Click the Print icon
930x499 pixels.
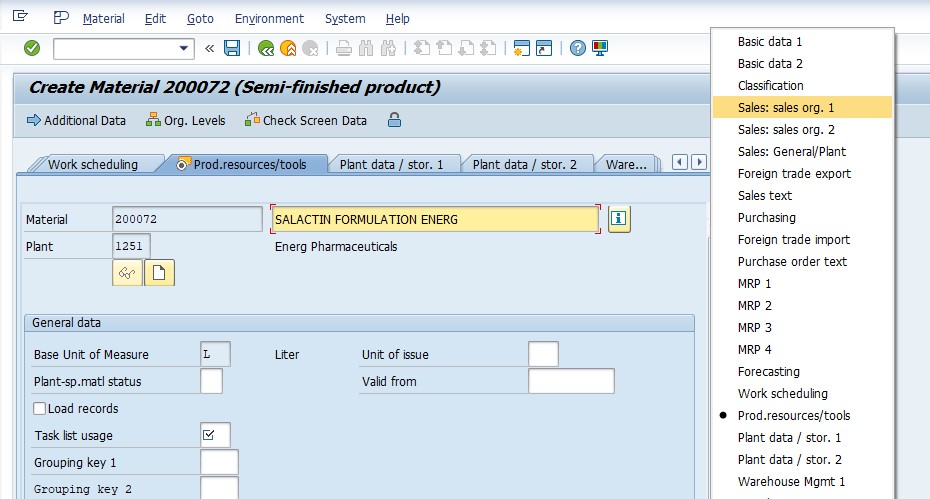pos(344,48)
